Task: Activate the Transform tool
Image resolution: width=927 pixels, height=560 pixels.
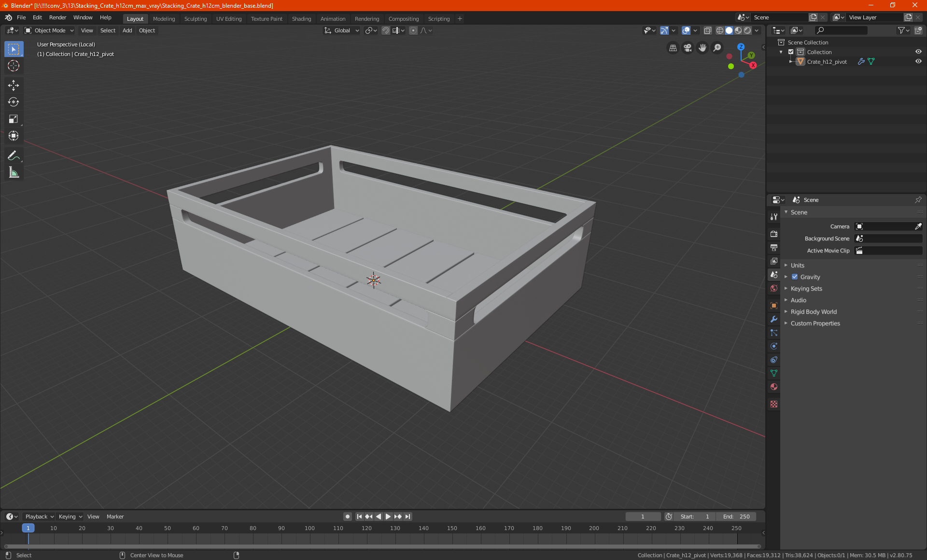Action: point(14,136)
